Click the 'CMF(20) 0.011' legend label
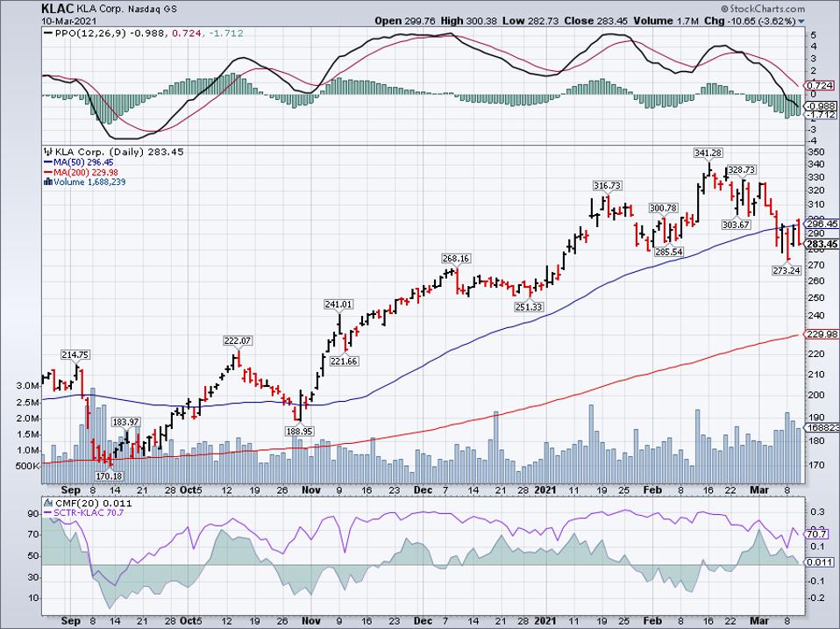Image resolution: width=840 pixels, height=629 pixels. coord(93,504)
